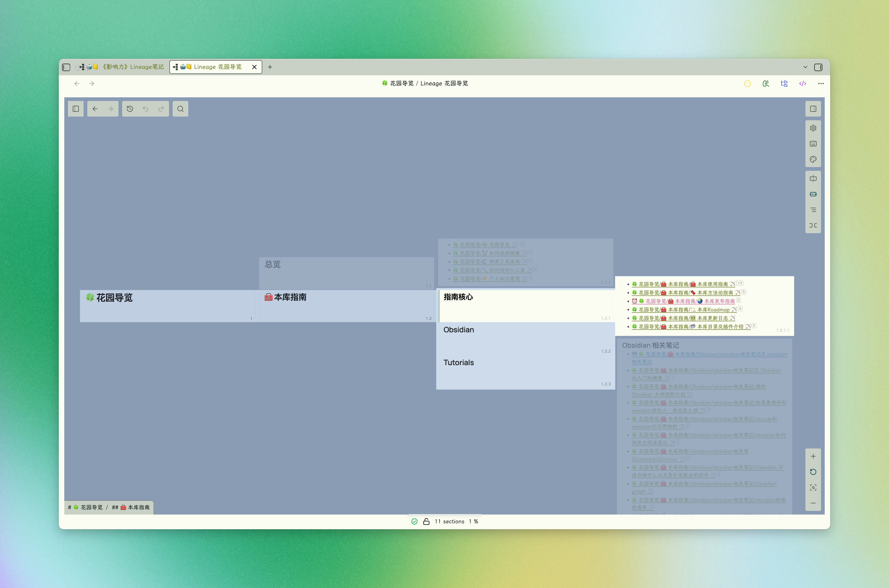The width and height of the screenshot is (889, 588).
Task: Open the palette style rules icon
Action: [813, 159]
